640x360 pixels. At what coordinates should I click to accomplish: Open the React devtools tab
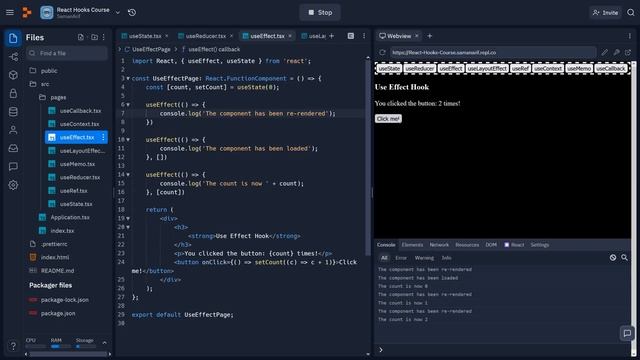(x=514, y=245)
